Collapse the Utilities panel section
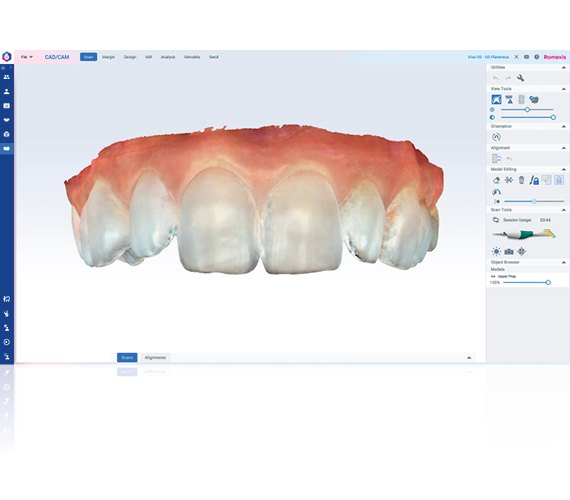Viewport: 570px width, 500px height. (564, 68)
